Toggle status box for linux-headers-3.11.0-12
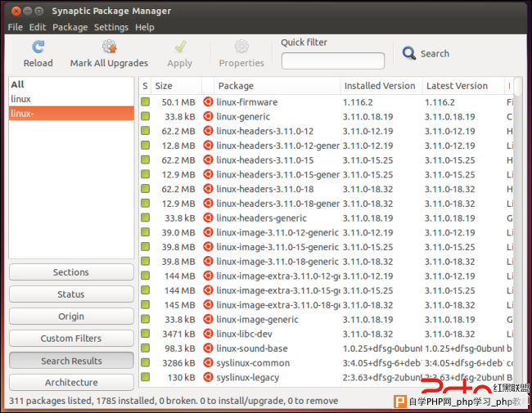 (145, 131)
